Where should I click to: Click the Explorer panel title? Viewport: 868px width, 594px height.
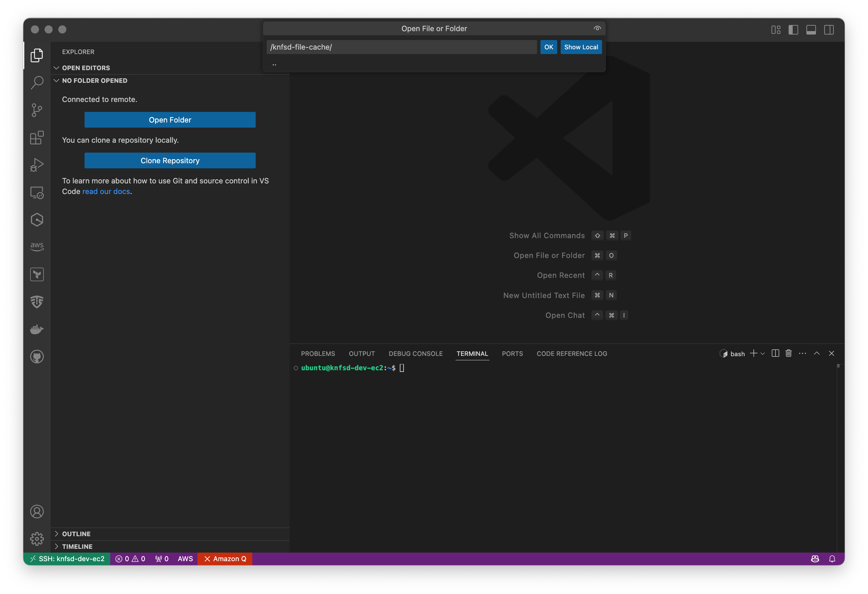pyautogui.click(x=78, y=52)
